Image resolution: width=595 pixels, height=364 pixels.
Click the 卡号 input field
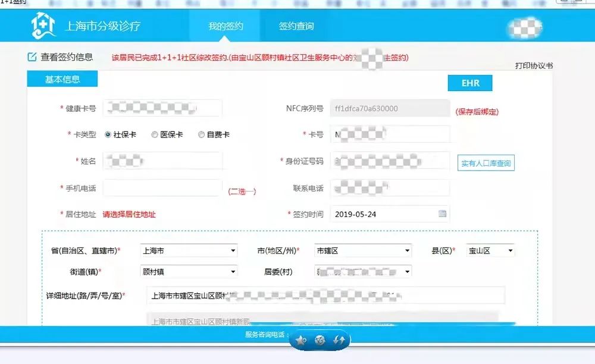click(390, 134)
